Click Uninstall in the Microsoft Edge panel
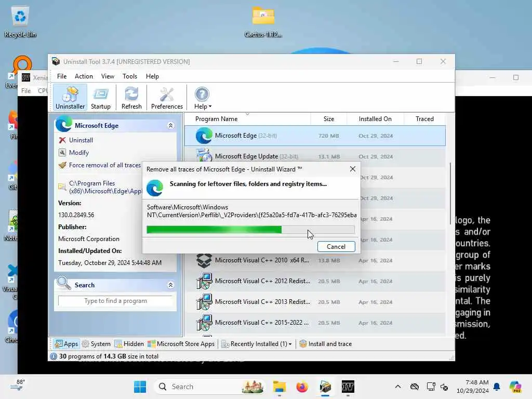The height and width of the screenshot is (399, 532). pos(81,140)
